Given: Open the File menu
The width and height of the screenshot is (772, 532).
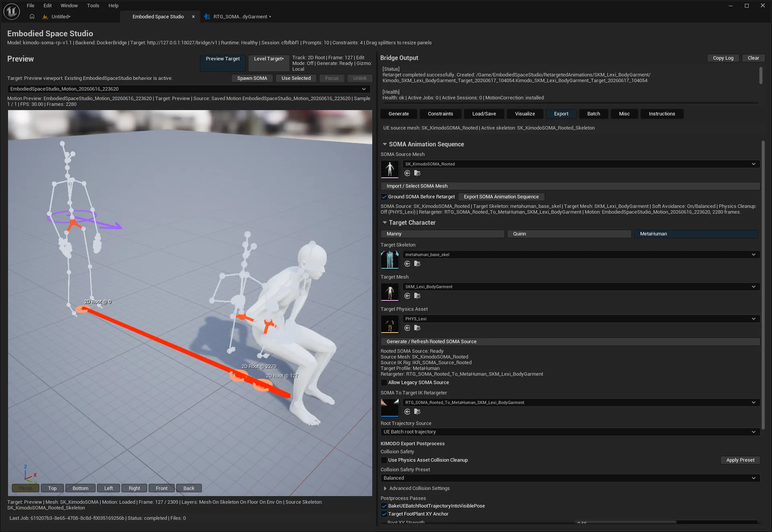Looking at the screenshot, I should (31, 6).
